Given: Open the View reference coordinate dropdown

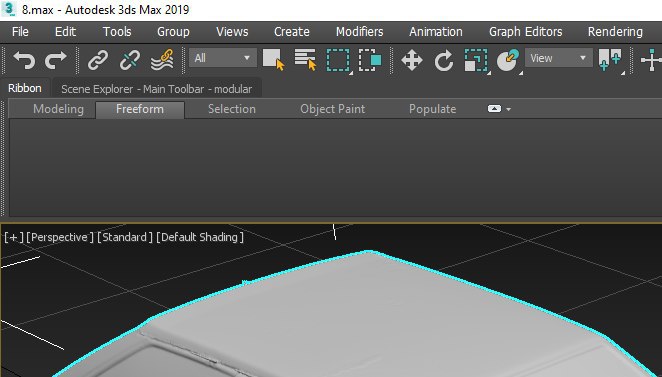Looking at the screenshot, I should click(558, 58).
